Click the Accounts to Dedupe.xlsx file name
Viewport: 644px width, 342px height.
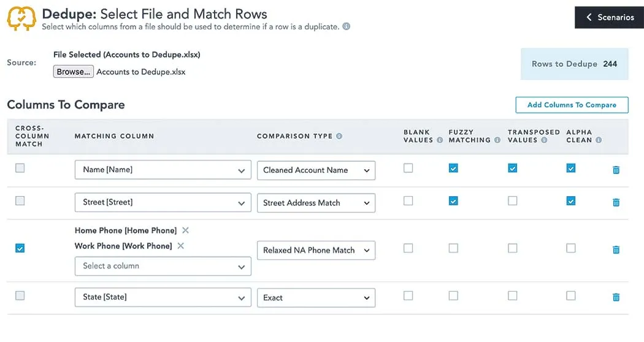(141, 72)
